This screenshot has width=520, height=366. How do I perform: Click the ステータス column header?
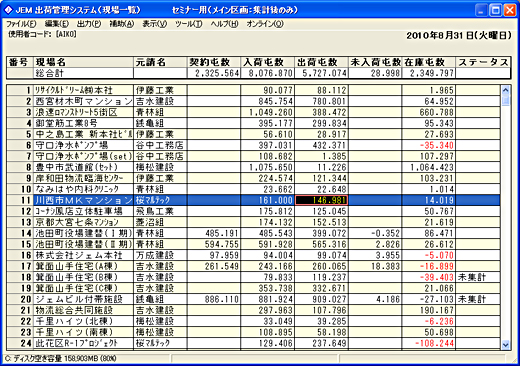(x=483, y=62)
